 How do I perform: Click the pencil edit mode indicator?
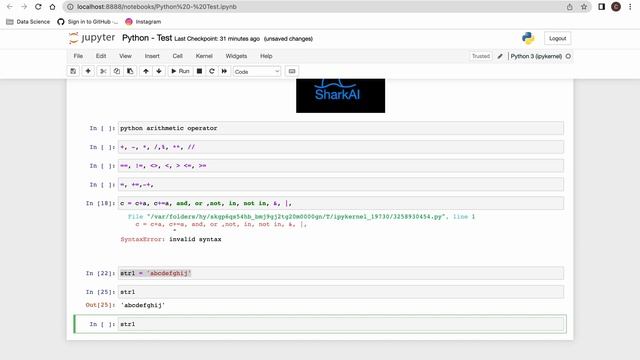coord(500,56)
